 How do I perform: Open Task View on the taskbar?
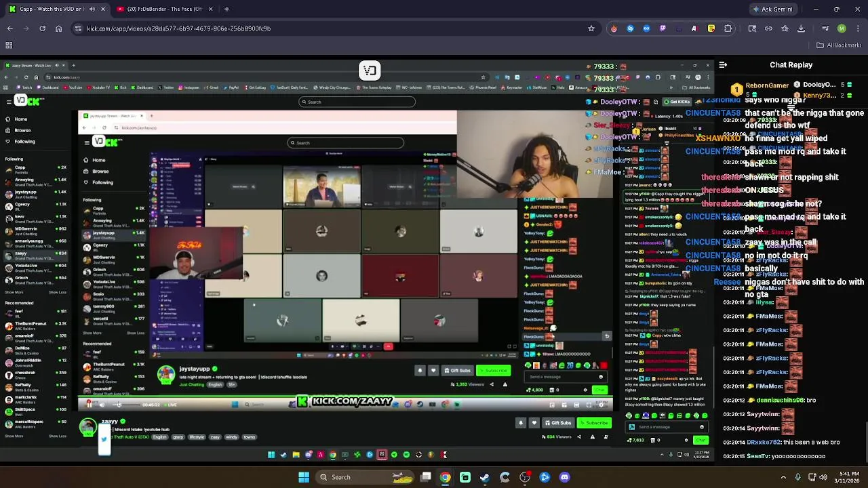[x=425, y=477]
